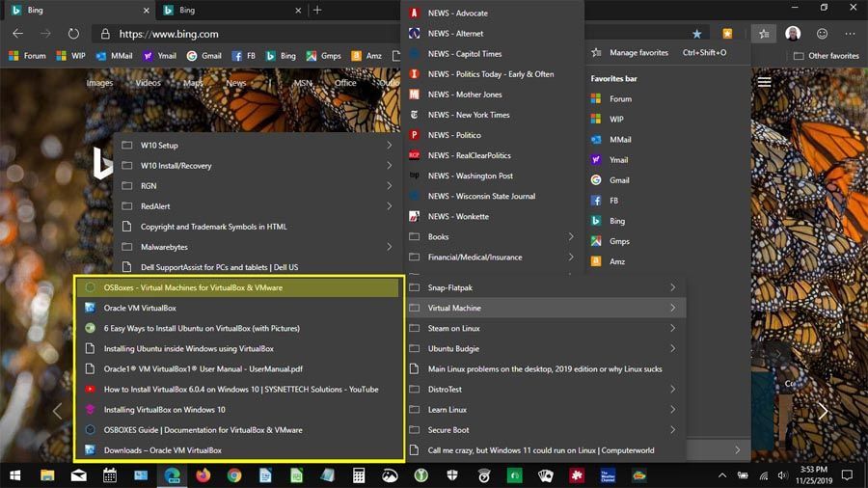Viewport: 868px width, 488px height.
Task: Click the blue favorite star in address bar
Action: coord(697,34)
